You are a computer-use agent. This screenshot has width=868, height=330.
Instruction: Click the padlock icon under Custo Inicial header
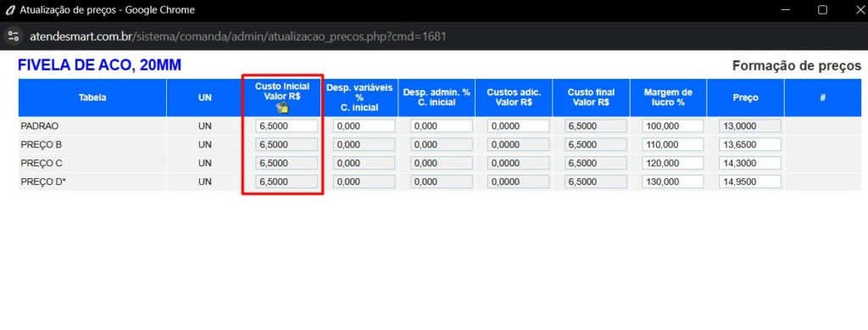281,108
